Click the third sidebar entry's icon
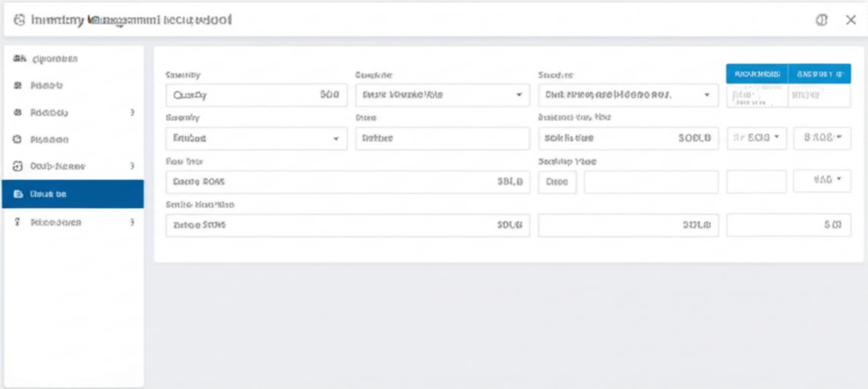Screen dimensions: 868x389 18,113
